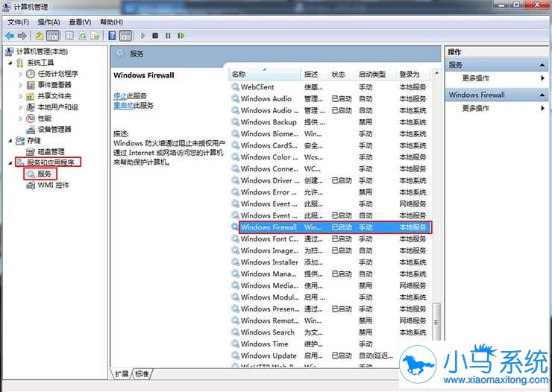Click the Refresh toolbar icon

pyautogui.click(x=83, y=36)
